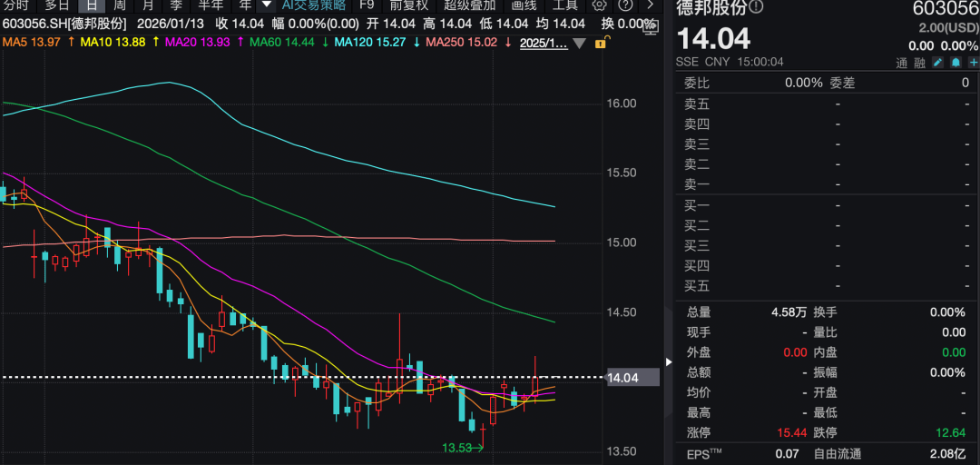
Task: Open chart settings gear icon
Action: [599, 5]
